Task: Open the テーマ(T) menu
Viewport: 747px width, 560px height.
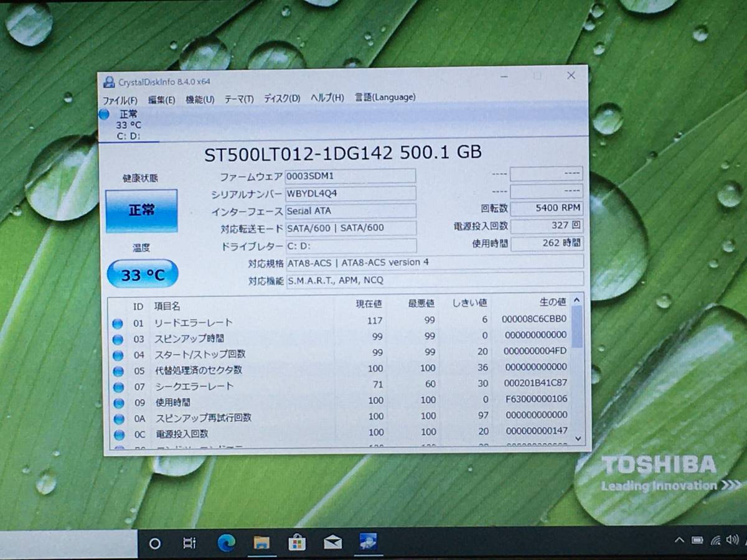Action: pyautogui.click(x=239, y=98)
